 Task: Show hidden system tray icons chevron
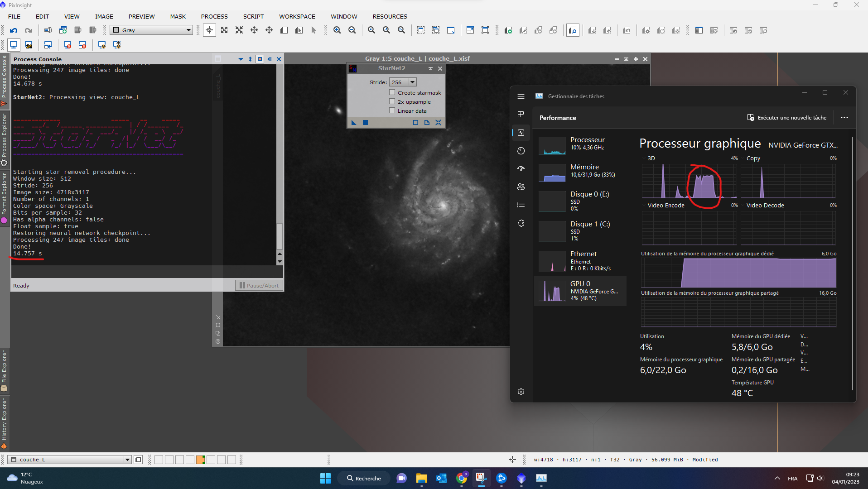(x=777, y=478)
